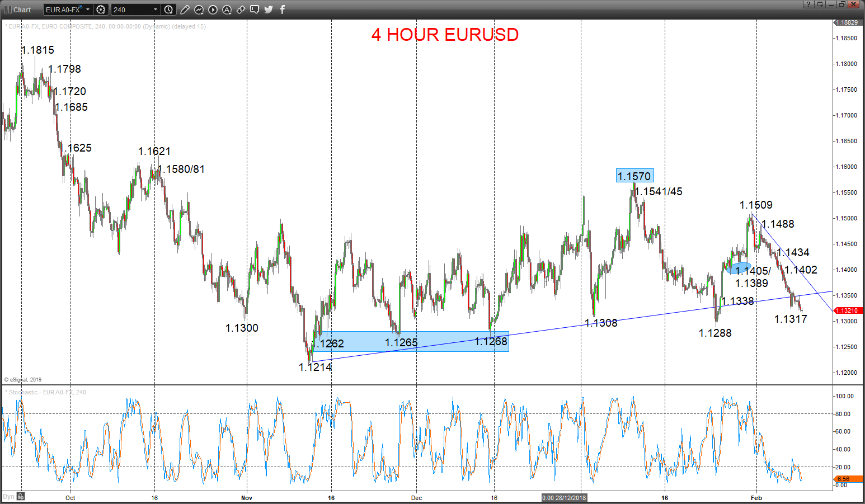Click the 6.56 stochastic value marker

[x=848, y=479]
